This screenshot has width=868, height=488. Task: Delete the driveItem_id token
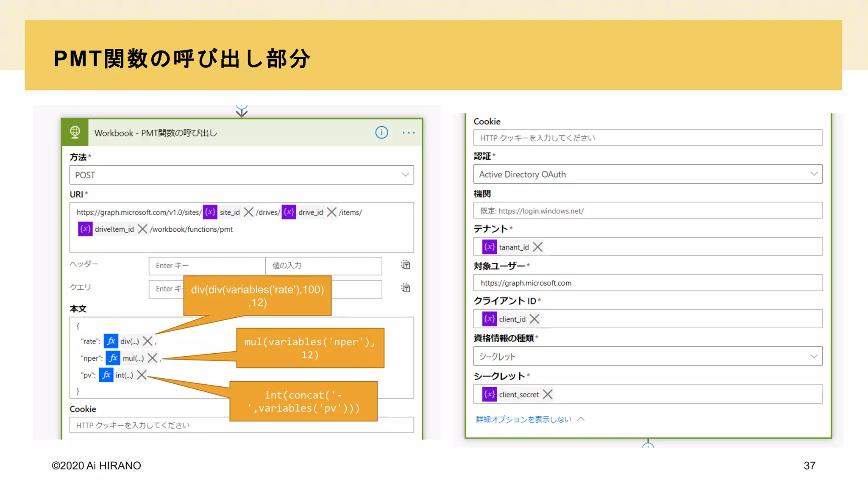coord(142,229)
